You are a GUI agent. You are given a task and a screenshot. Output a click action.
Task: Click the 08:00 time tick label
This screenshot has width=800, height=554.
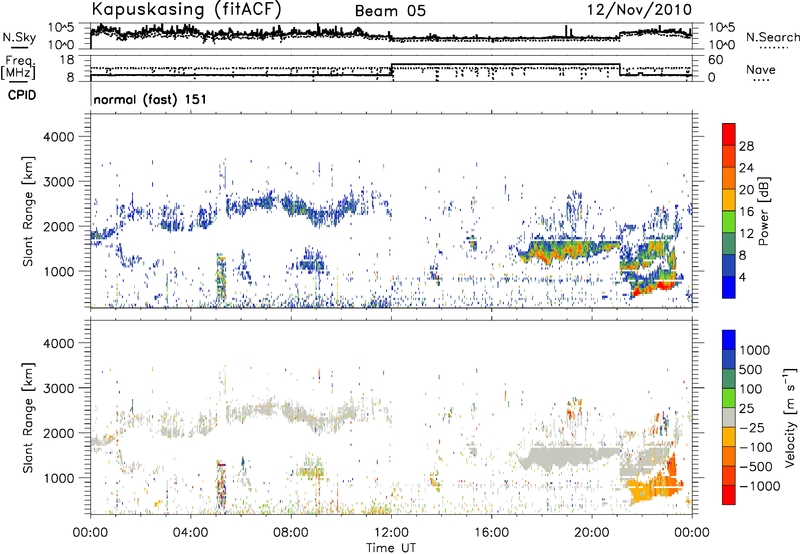[291, 533]
